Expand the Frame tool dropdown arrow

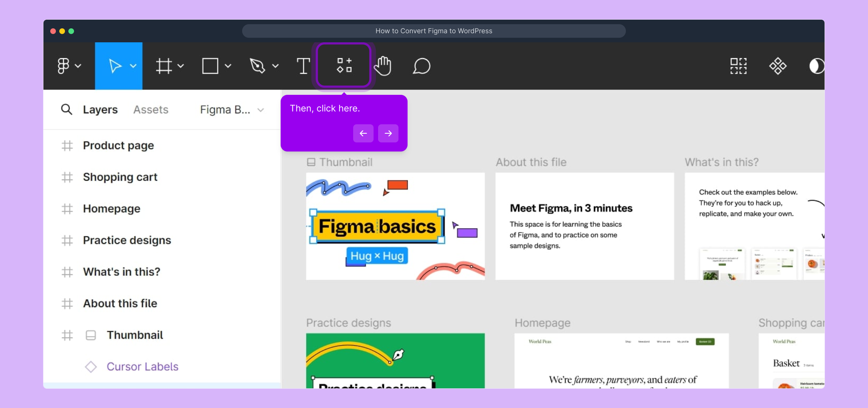coord(181,66)
